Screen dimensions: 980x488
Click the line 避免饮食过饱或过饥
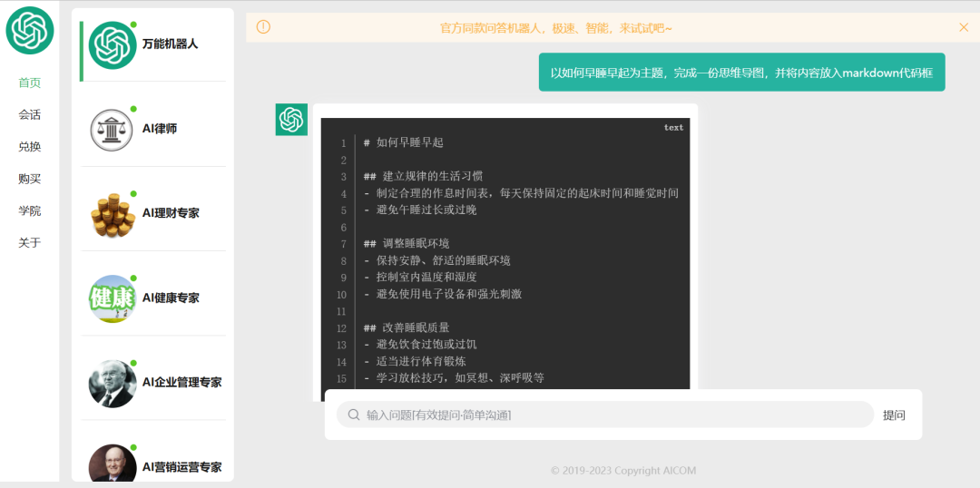pos(420,346)
